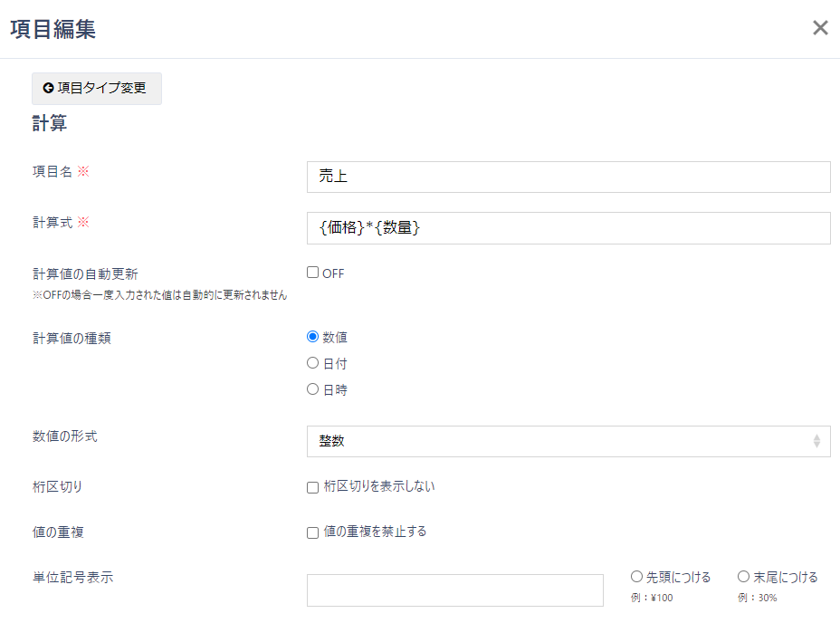The image size is (840, 623).
Task: Click the up-down arrows icon on the 整数 selector
Action: (x=819, y=441)
